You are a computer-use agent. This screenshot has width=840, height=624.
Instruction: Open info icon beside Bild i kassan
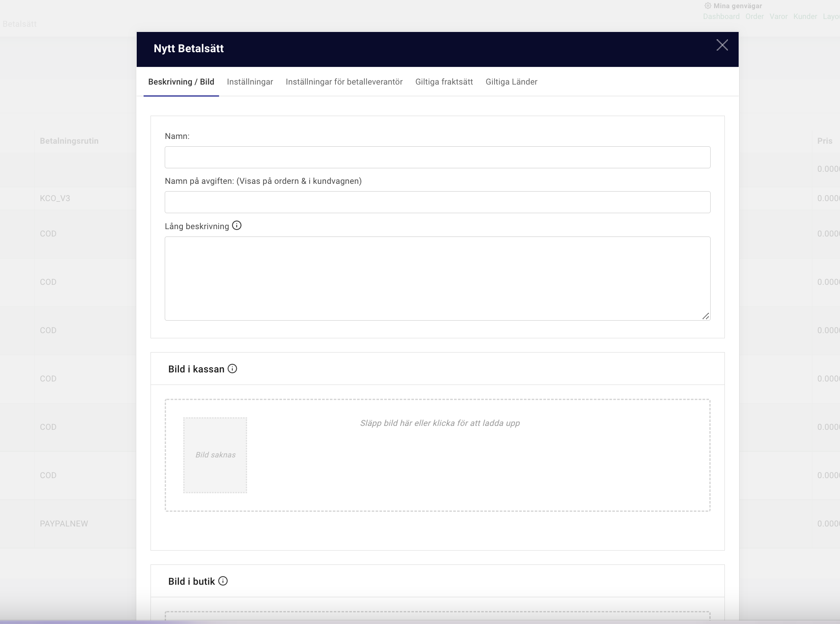pyautogui.click(x=232, y=369)
